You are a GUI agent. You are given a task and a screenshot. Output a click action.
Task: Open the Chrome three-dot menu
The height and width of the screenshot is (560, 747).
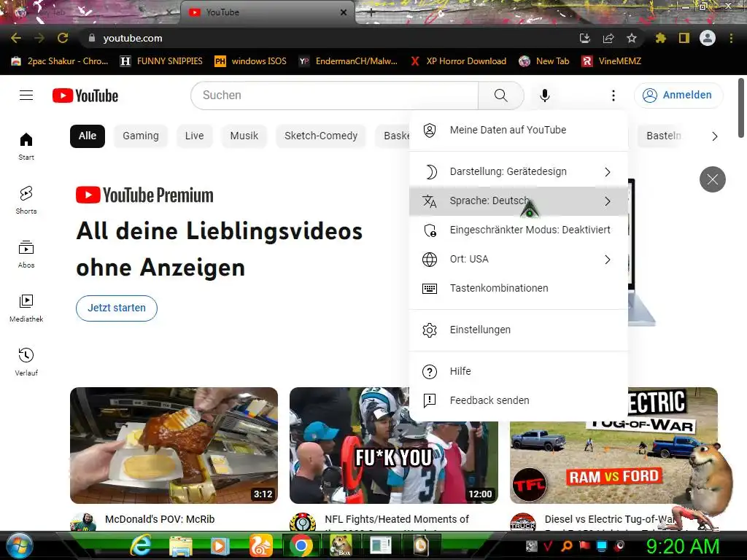731,38
